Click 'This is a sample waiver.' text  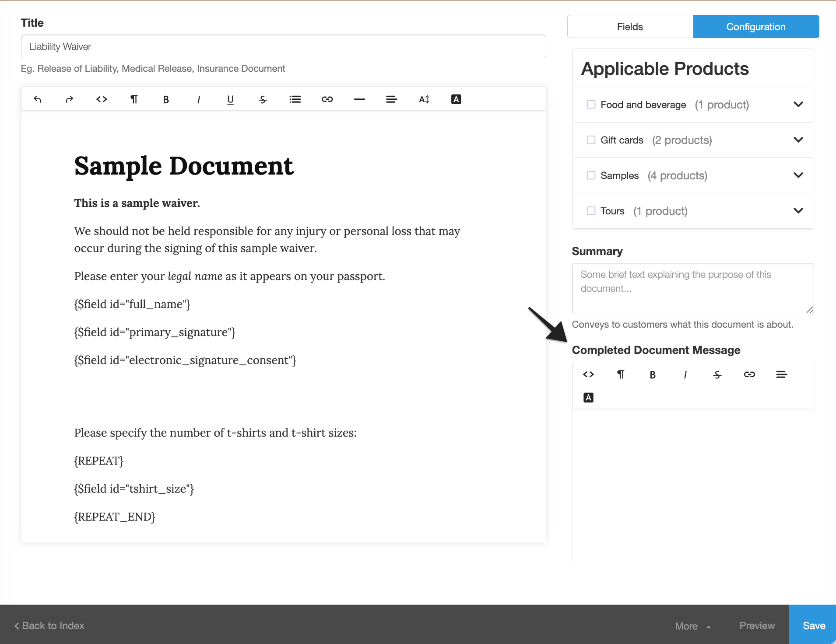pos(137,203)
